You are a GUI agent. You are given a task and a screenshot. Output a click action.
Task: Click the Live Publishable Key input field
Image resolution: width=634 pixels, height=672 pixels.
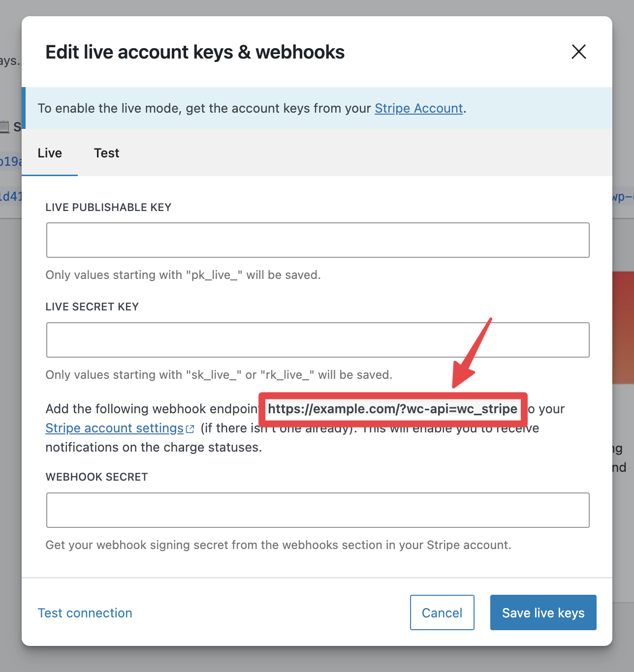[317, 240]
